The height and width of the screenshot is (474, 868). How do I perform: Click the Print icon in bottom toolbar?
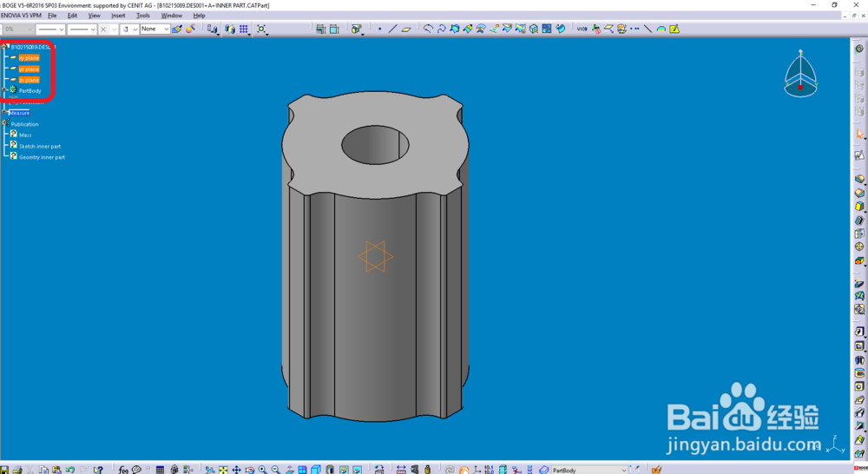pyautogui.click(x=17, y=470)
